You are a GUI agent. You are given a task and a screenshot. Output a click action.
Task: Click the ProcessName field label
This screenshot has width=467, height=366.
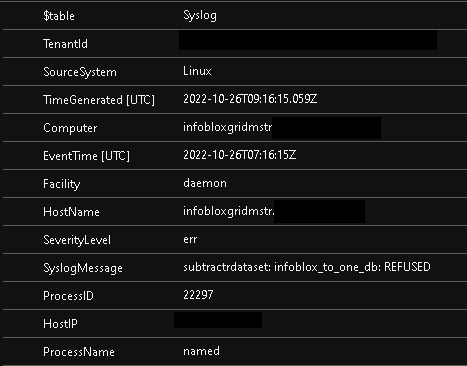(79, 352)
